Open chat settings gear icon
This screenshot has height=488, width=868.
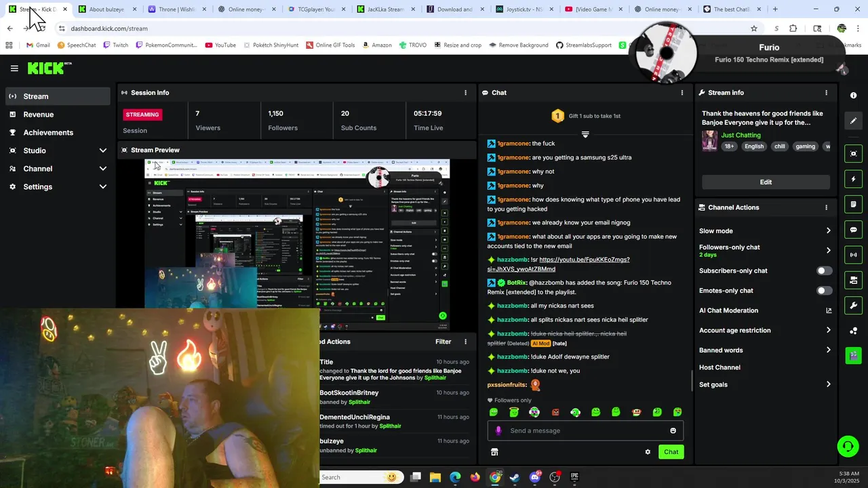click(648, 452)
